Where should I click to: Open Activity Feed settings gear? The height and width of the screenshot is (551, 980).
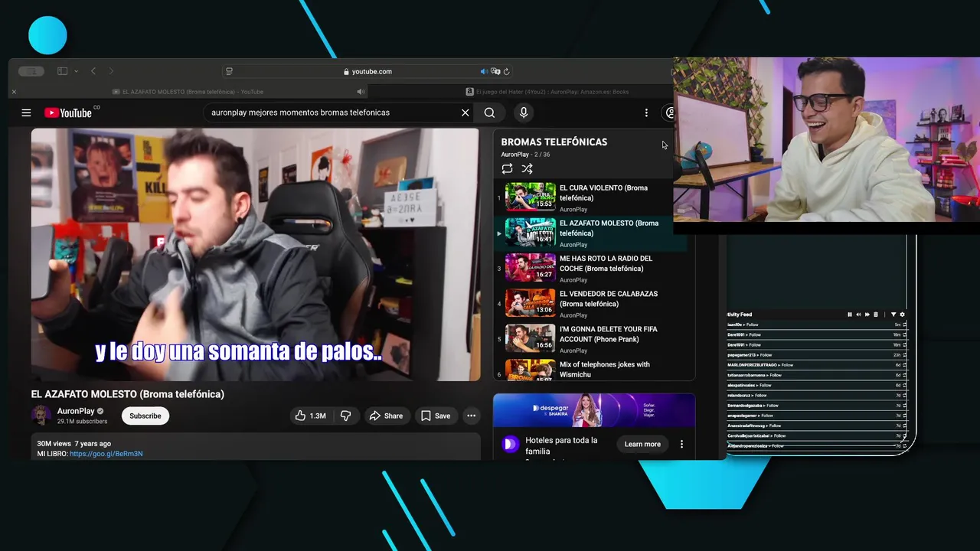pos(902,315)
